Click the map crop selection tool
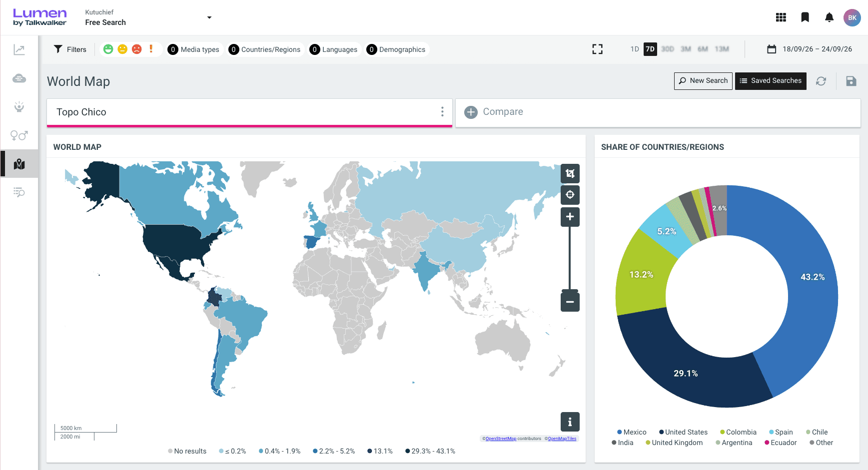 pos(570,173)
